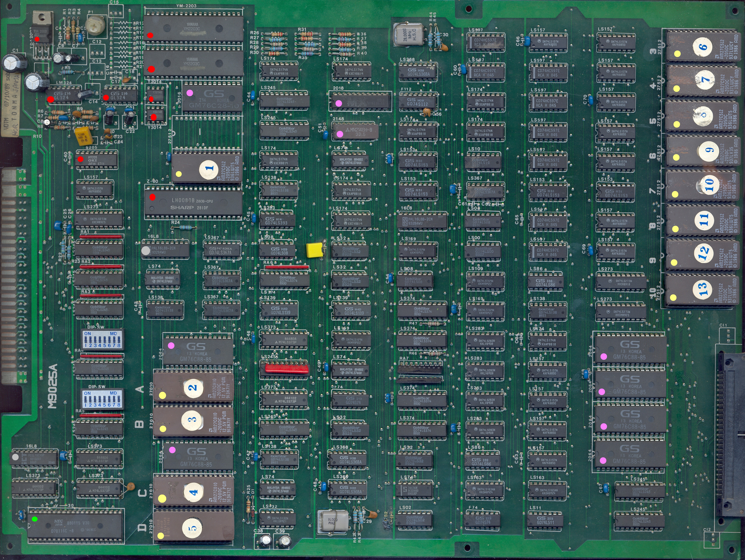Image resolution: width=745 pixels, height=560 pixels.
Task: Select the SN74LS132N chip
Action: 278,519
